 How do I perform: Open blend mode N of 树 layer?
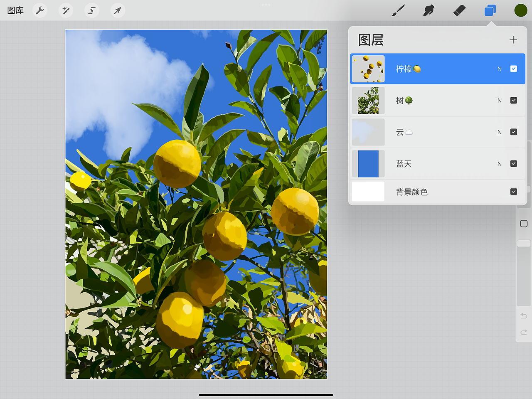point(500,101)
